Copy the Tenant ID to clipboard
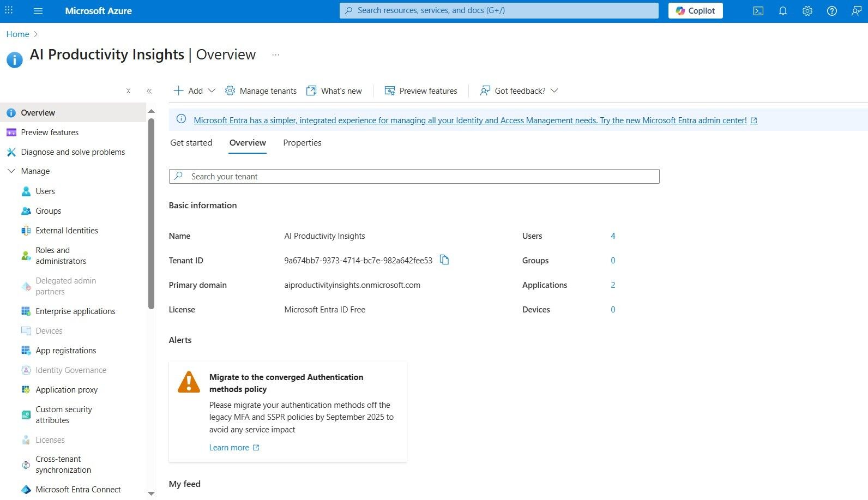Image resolution: width=868 pixels, height=500 pixels. 444,260
